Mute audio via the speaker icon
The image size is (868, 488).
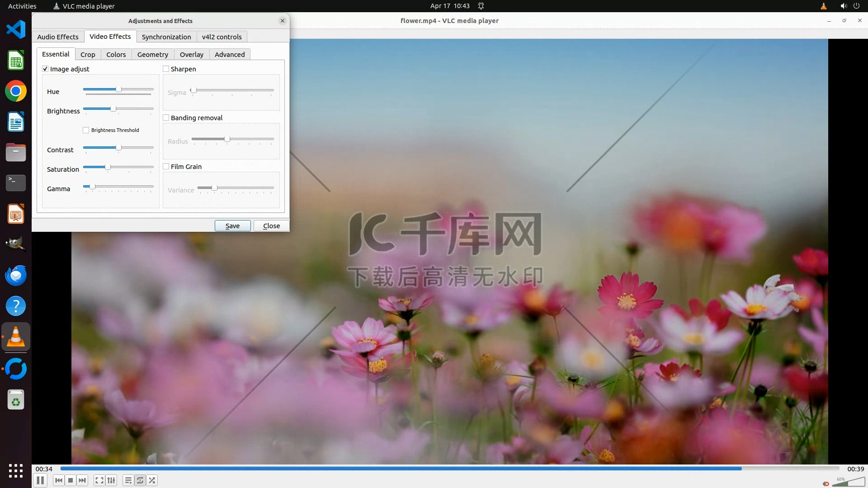click(x=826, y=483)
